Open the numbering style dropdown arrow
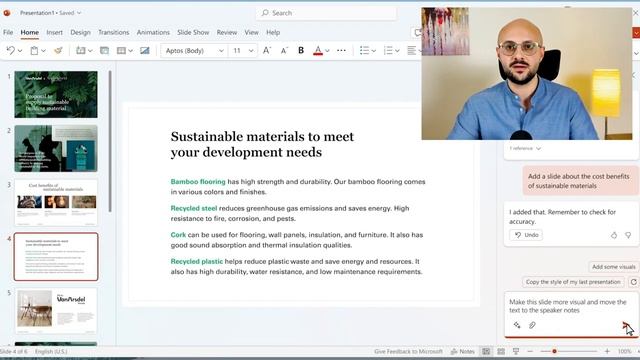This screenshot has width=640, height=360. click(x=397, y=51)
